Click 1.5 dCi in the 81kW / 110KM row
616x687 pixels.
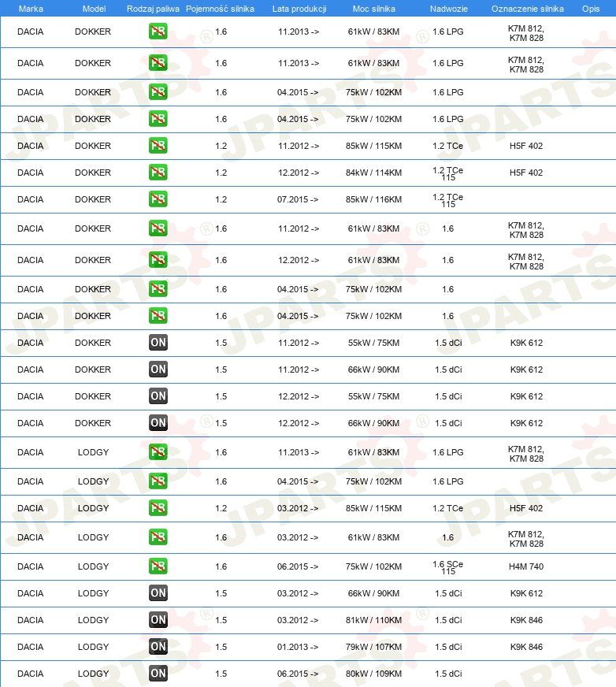click(448, 620)
